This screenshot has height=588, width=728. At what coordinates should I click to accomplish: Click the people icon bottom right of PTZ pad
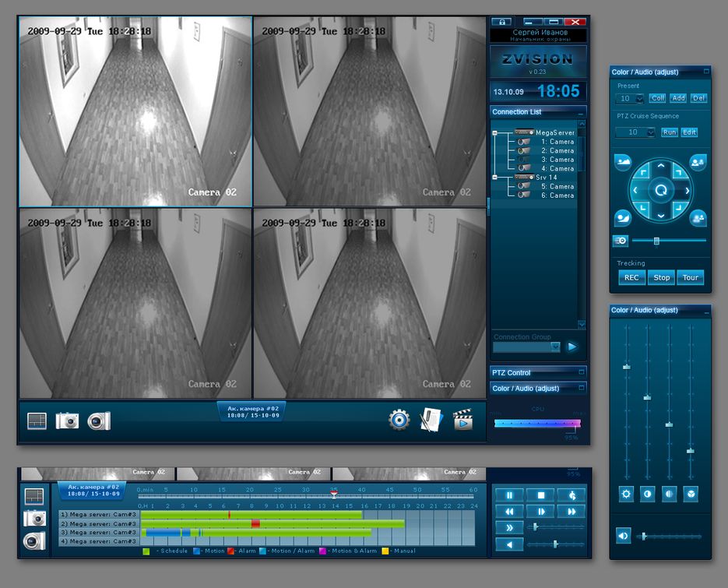click(698, 217)
